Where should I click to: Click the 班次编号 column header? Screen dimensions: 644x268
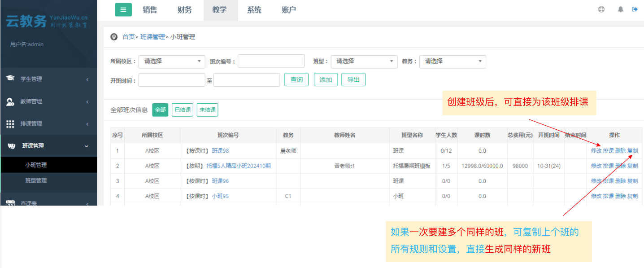[228, 135]
